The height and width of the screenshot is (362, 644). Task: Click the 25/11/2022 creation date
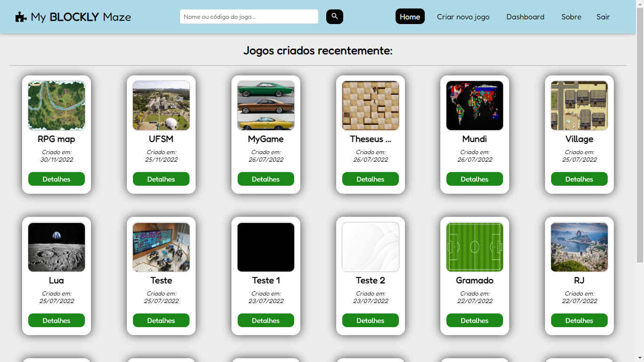[161, 160]
